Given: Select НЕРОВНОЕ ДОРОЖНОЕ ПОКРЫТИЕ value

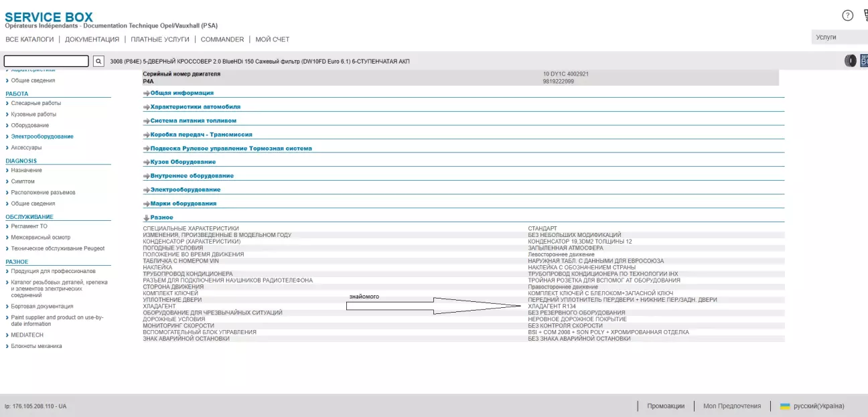Looking at the screenshot, I should (x=577, y=319).
